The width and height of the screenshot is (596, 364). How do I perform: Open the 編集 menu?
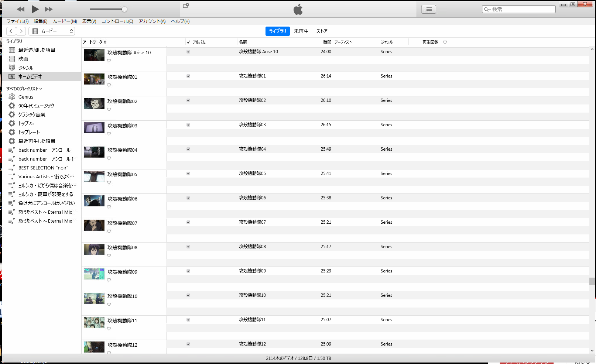pyautogui.click(x=41, y=21)
